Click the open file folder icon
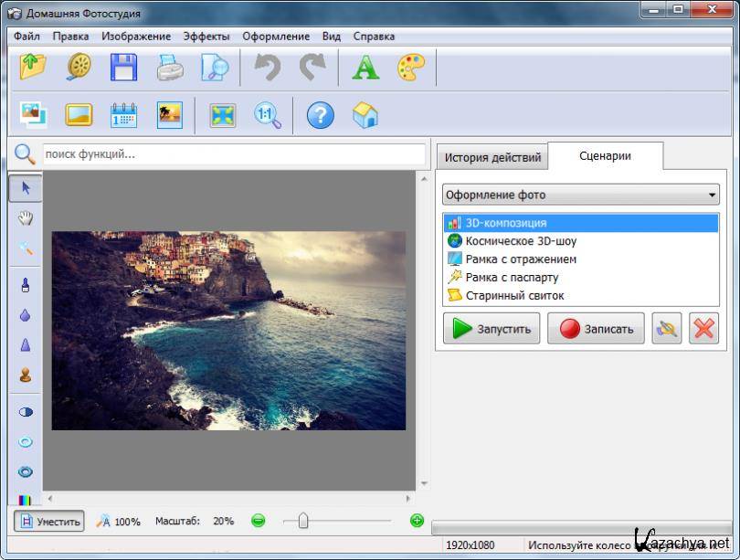The height and width of the screenshot is (560, 740). click(x=33, y=69)
